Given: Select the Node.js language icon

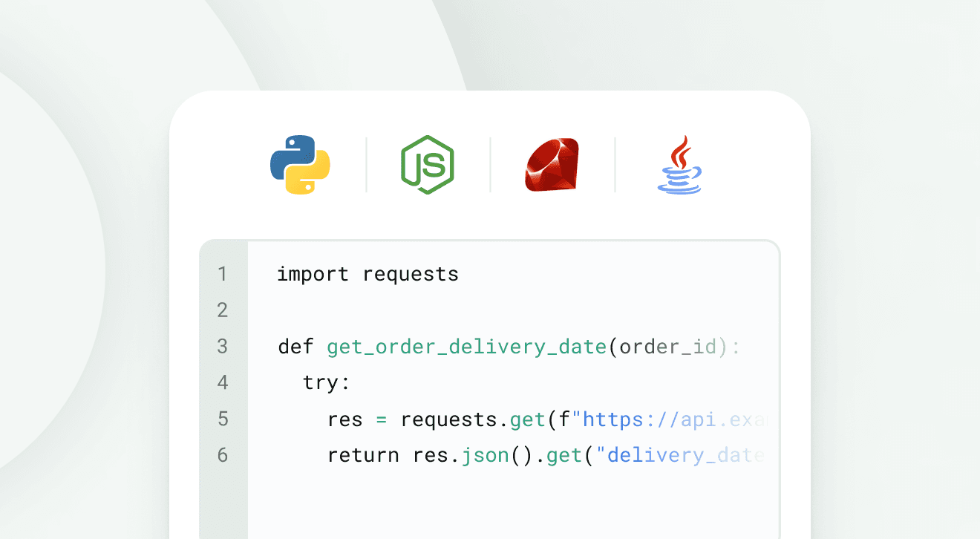Looking at the screenshot, I should click(x=427, y=165).
